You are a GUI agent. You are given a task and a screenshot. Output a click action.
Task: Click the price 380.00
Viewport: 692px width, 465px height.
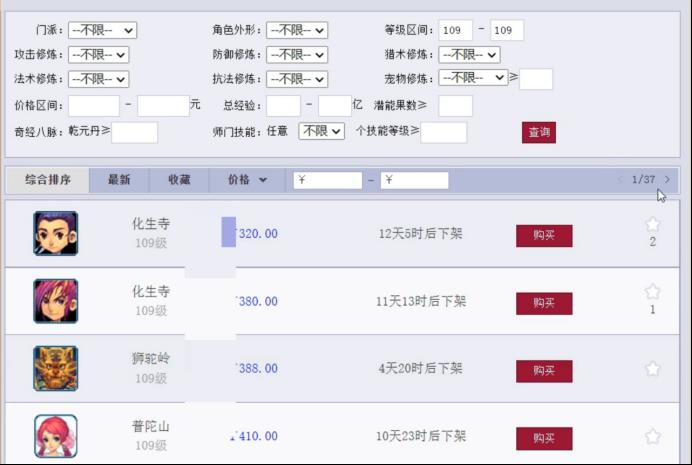tap(258, 302)
